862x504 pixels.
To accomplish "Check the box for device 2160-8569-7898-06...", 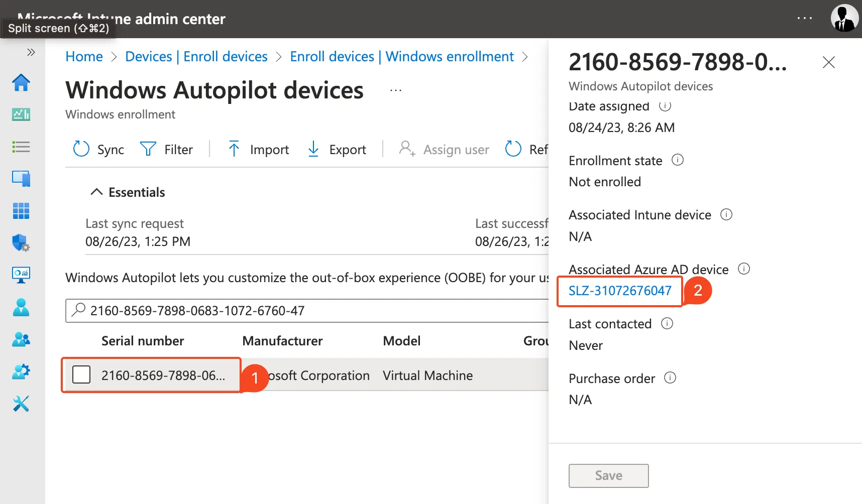I will 81,374.
